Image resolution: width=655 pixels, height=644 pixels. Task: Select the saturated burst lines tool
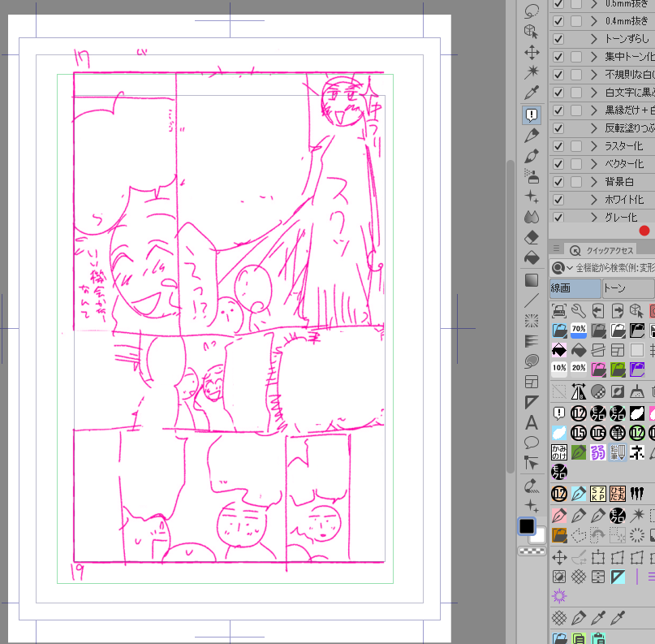(532, 321)
